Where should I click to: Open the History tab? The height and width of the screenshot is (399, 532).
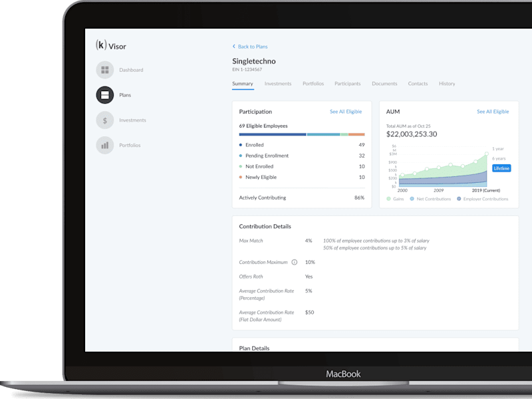(x=447, y=84)
